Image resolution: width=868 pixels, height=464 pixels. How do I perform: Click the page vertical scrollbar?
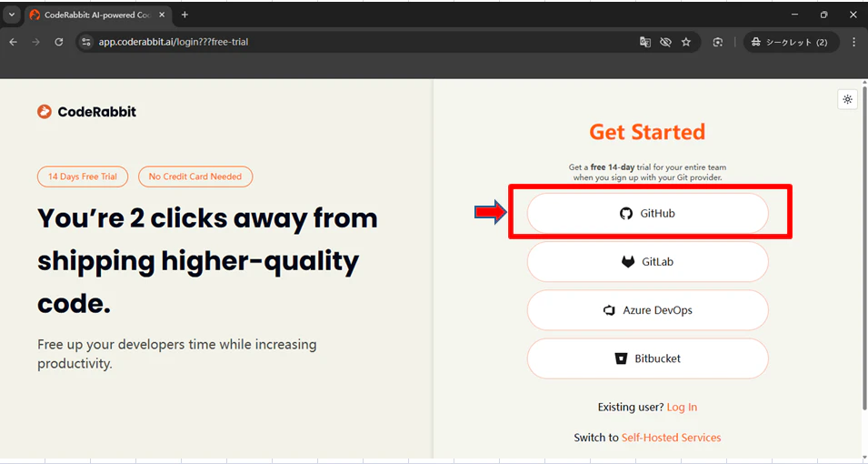pyautogui.click(x=864, y=247)
